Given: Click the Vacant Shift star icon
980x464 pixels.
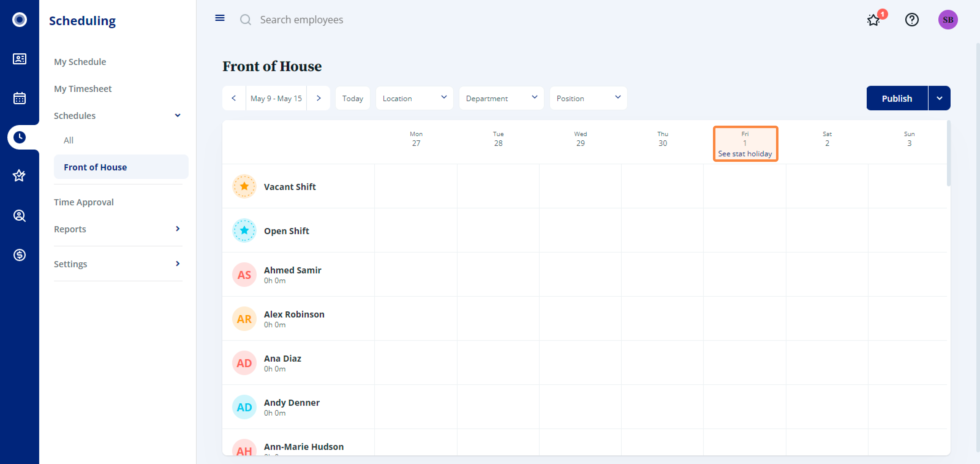Looking at the screenshot, I should [244, 187].
